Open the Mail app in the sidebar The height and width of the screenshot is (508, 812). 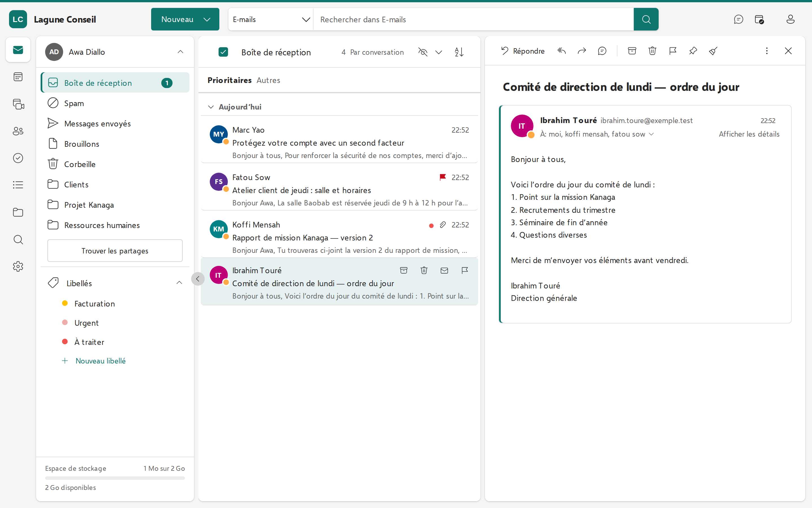pos(18,50)
